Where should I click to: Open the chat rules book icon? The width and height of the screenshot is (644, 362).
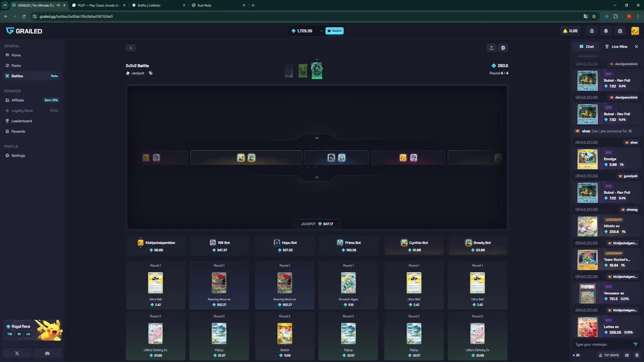[636, 355]
